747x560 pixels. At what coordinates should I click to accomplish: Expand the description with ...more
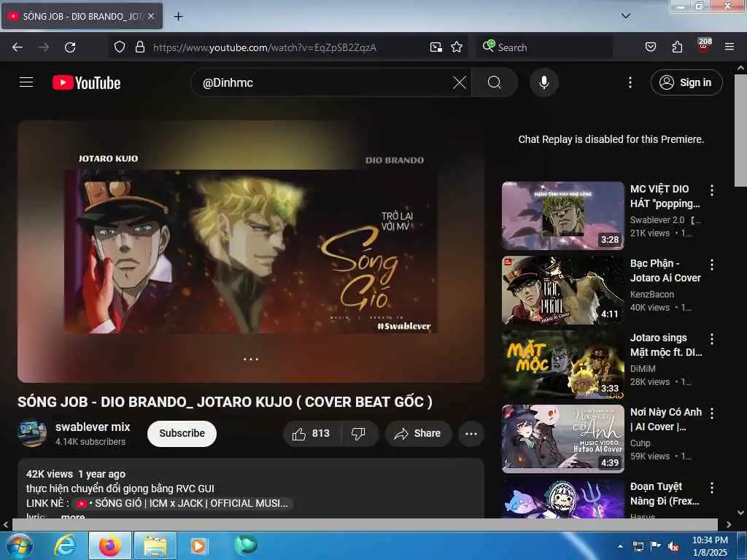click(x=73, y=516)
